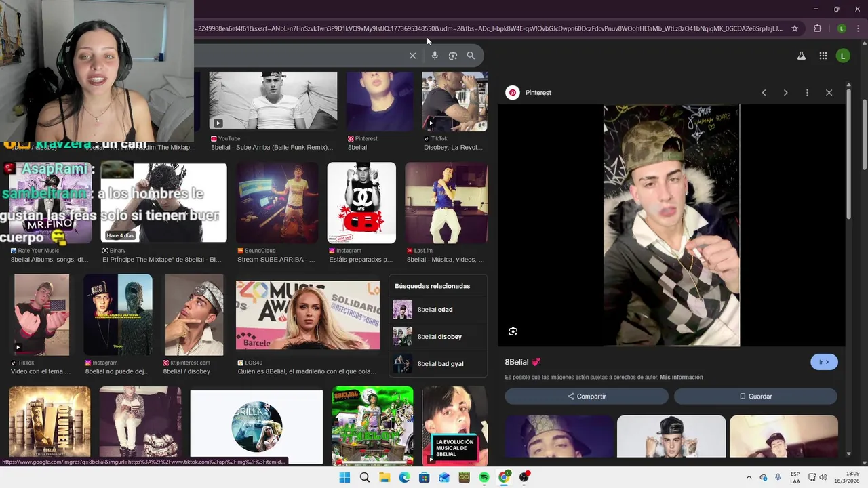Open OBS Studio from the taskbar
Image resolution: width=868 pixels, height=488 pixels.
click(524, 477)
